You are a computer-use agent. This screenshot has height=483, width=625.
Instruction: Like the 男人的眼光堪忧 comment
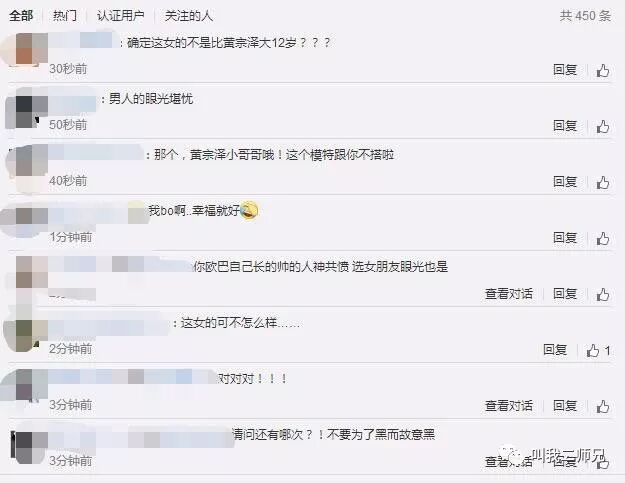tap(603, 126)
